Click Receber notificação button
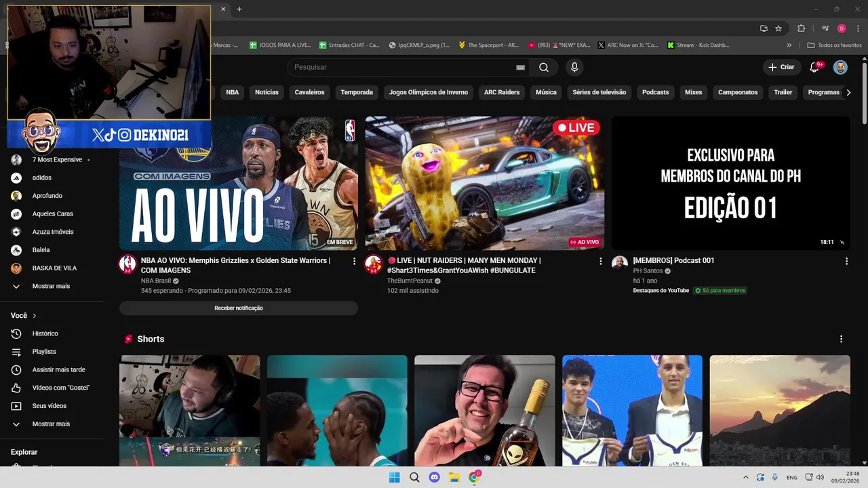Image resolution: width=868 pixels, height=488 pixels. [239, 308]
